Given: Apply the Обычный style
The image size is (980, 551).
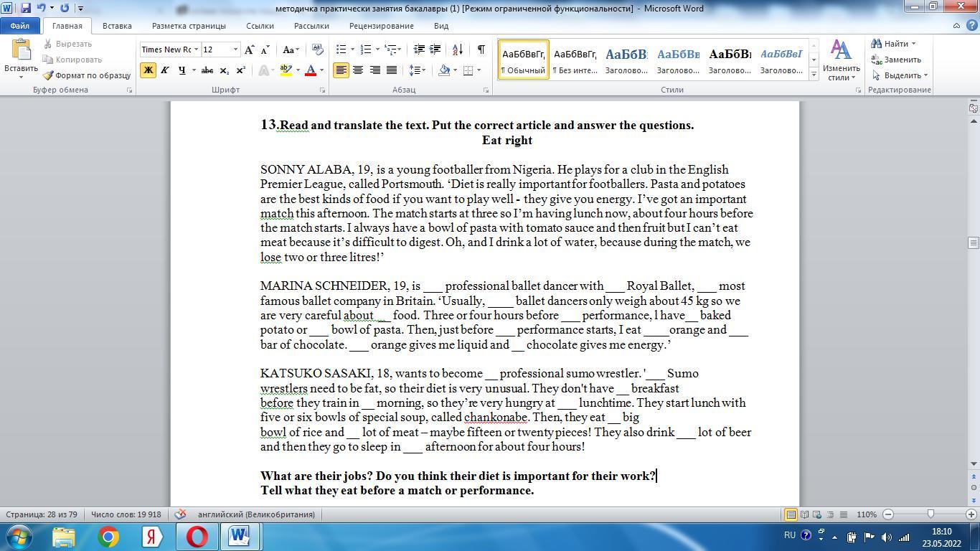Looking at the screenshot, I should [523, 60].
